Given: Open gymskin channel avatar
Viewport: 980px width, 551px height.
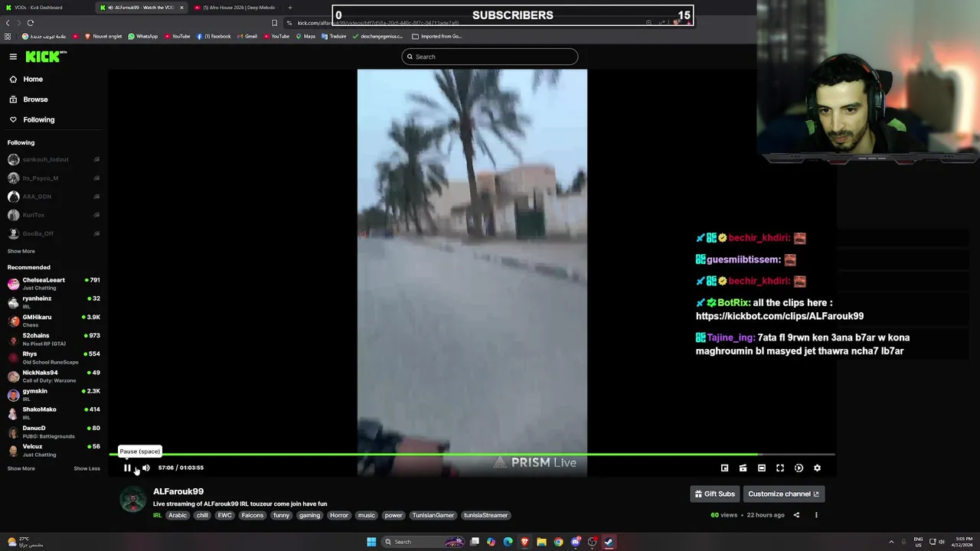Looking at the screenshot, I should 13,395.
